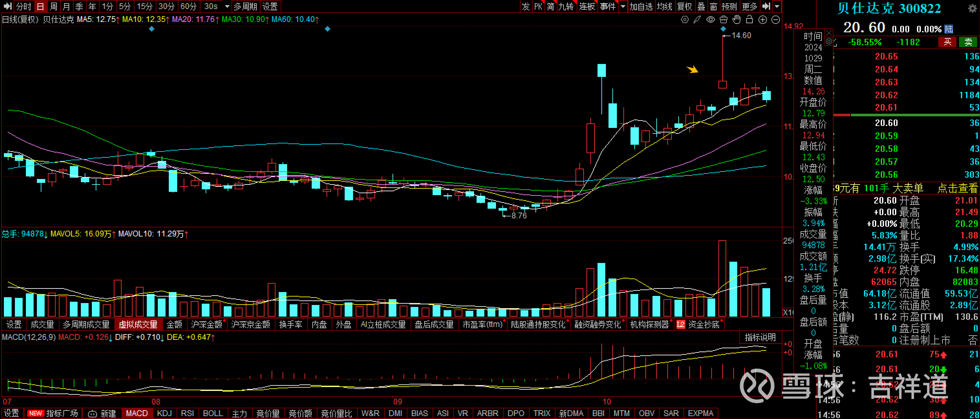The width and height of the screenshot is (980, 419).
Task: Select the 日 daily period tab
Action: click(40, 6)
